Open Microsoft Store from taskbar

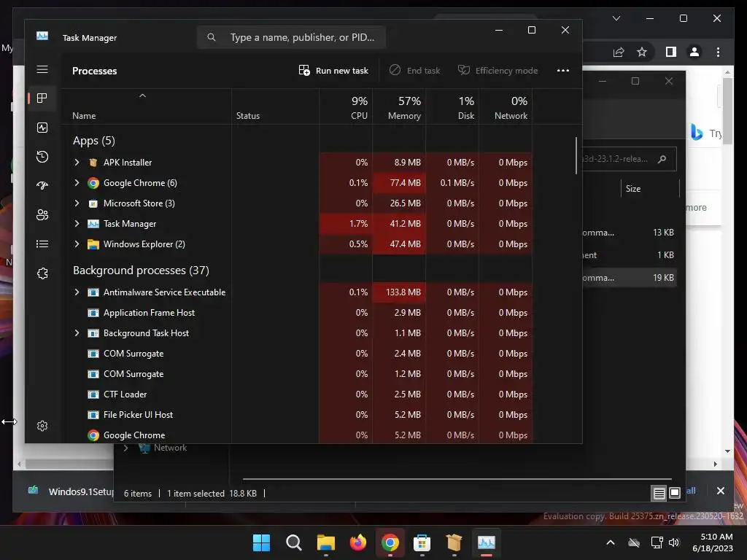pyautogui.click(x=422, y=542)
